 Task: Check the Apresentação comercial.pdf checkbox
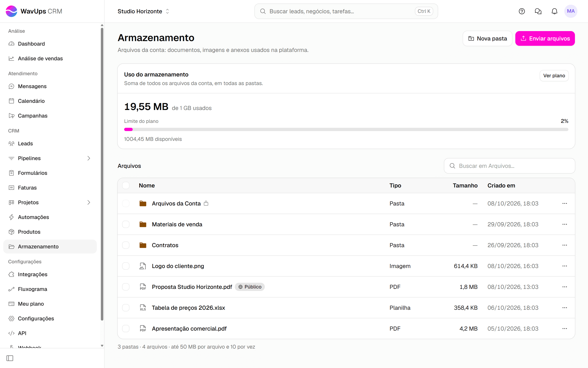(126, 329)
